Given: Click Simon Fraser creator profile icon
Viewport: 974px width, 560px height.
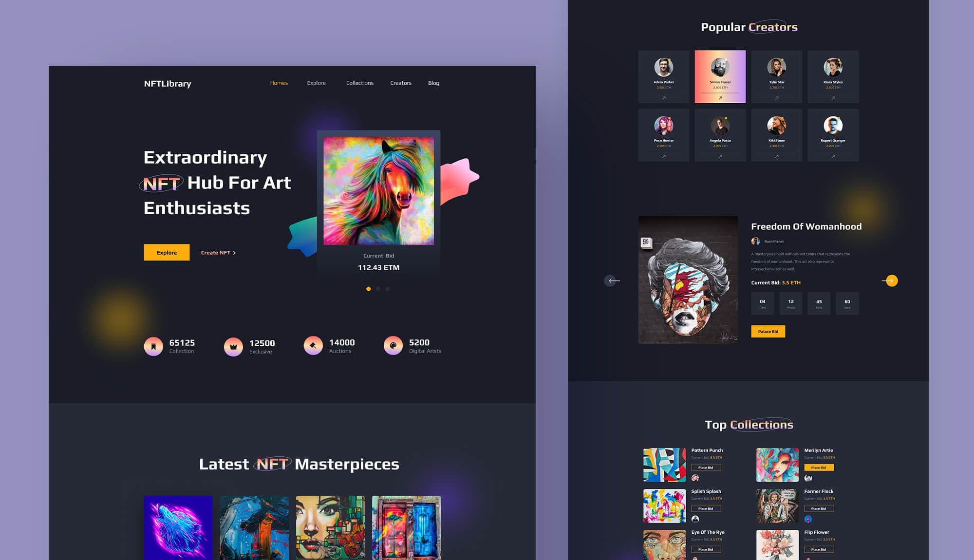Looking at the screenshot, I should (x=720, y=66).
